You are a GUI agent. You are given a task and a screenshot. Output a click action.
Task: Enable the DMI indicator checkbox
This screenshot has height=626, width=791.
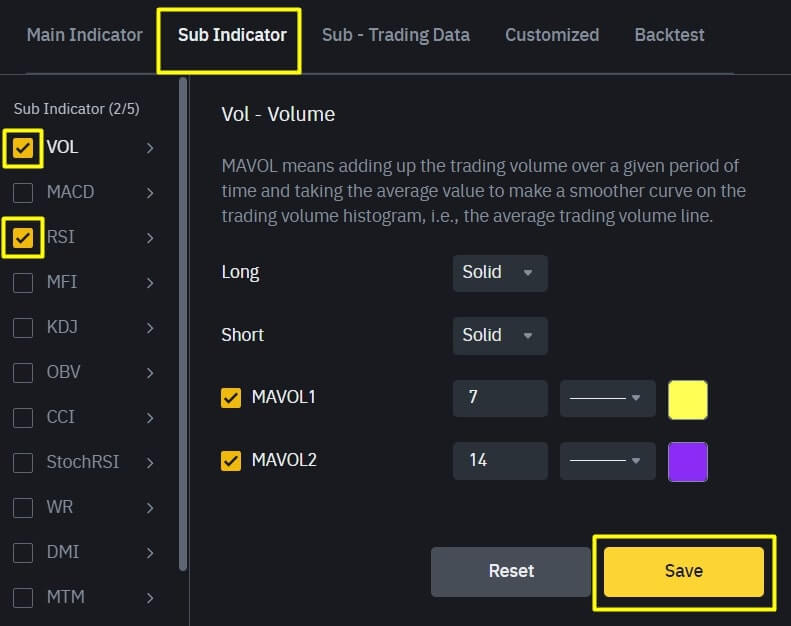[23, 553]
